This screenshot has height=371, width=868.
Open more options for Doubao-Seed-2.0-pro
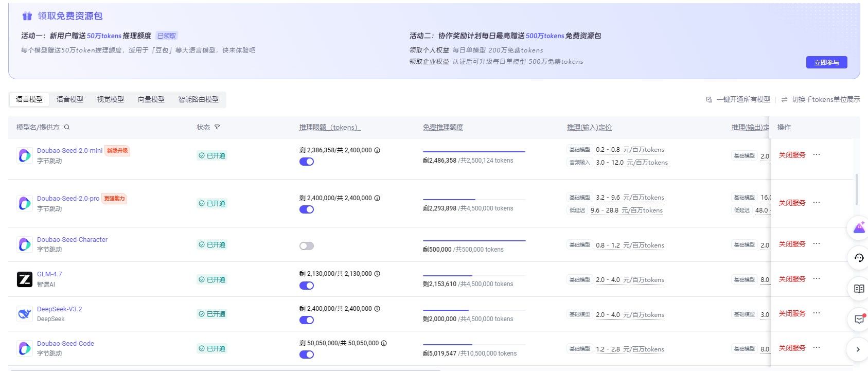(x=817, y=202)
